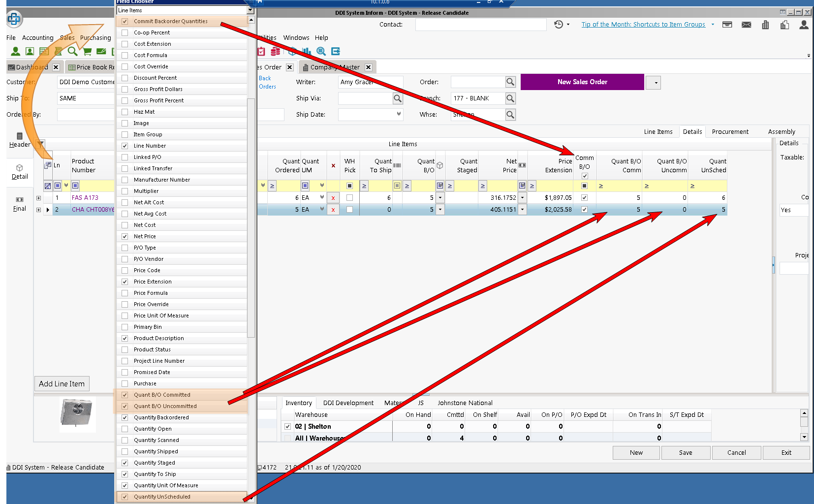Open the history clock icon near Contact

tap(559, 25)
